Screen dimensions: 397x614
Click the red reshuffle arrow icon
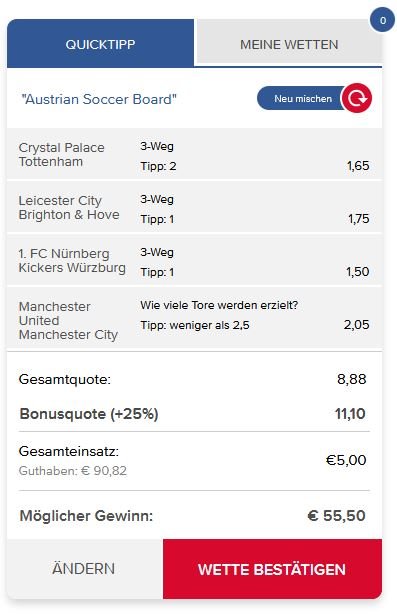click(356, 98)
